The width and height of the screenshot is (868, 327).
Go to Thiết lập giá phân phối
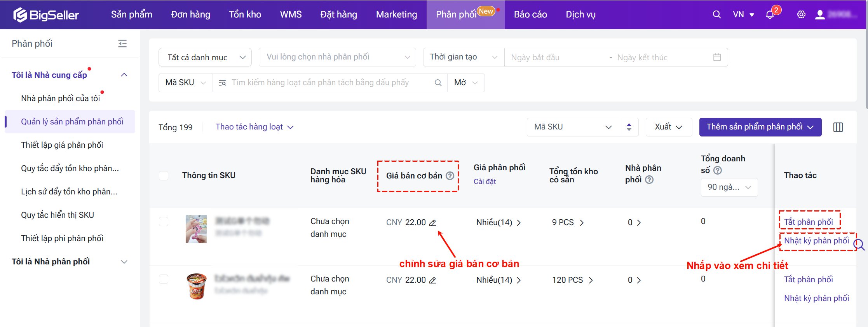coord(62,145)
